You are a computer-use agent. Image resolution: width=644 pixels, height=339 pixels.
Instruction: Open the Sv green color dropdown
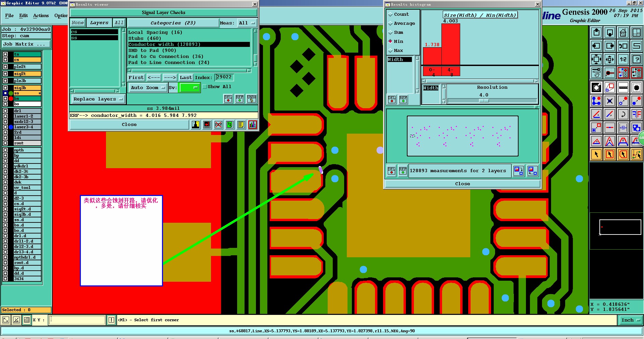pyautogui.click(x=190, y=87)
